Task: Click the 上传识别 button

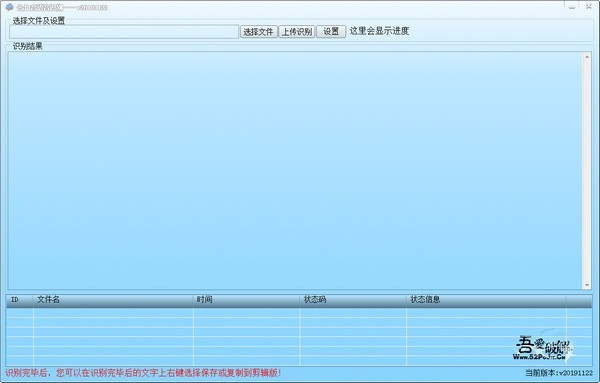Action: coord(297,31)
